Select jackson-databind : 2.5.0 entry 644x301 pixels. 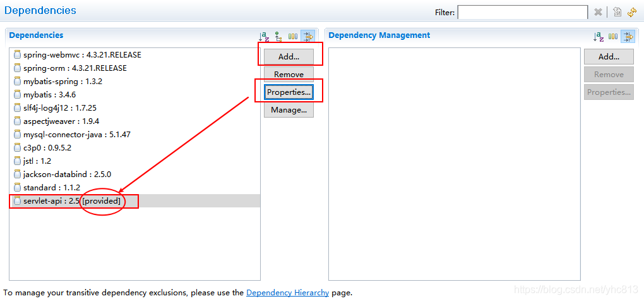coord(67,175)
